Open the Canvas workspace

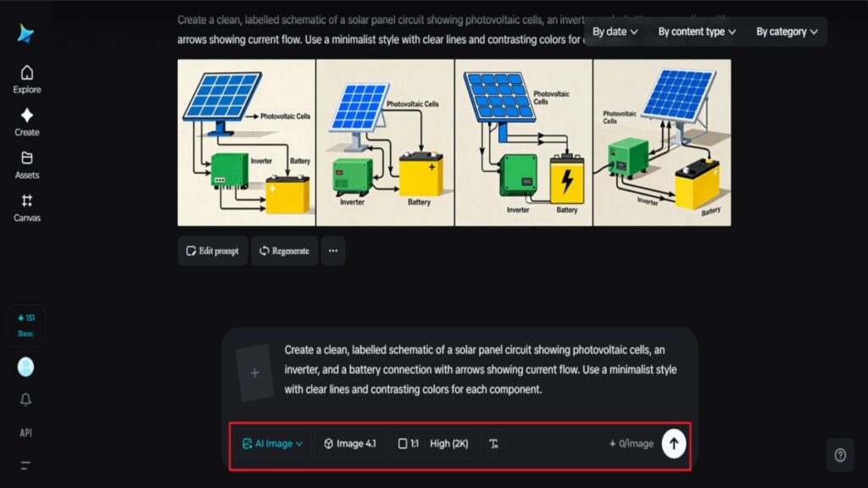pos(26,208)
